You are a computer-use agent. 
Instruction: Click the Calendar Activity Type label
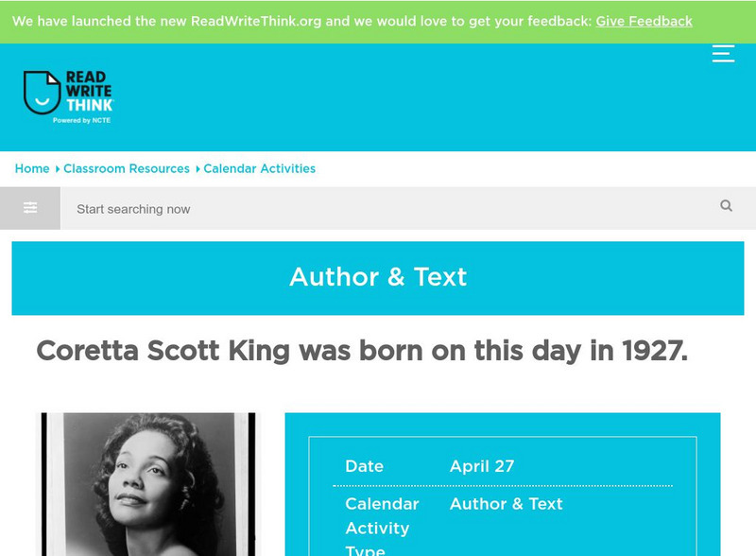tap(380, 528)
